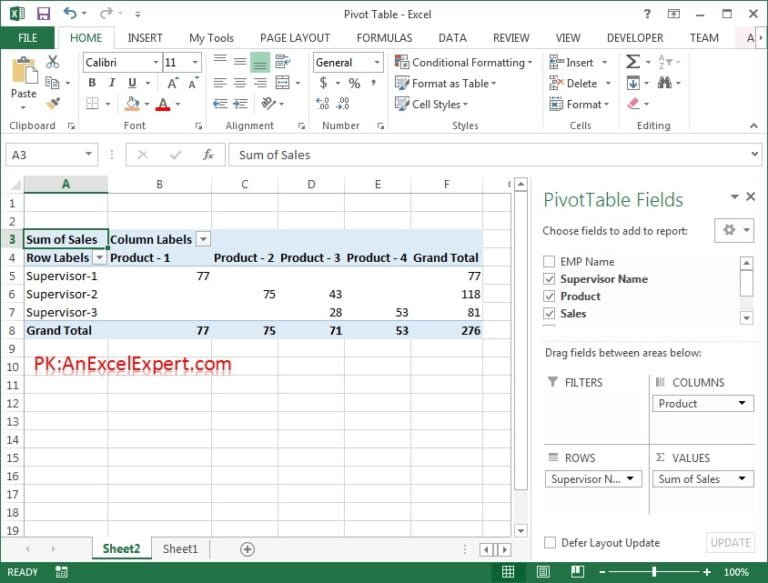Open Sum of Sales dropdown in Values area
This screenshot has width=768, height=583.
pyautogui.click(x=742, y=479)
